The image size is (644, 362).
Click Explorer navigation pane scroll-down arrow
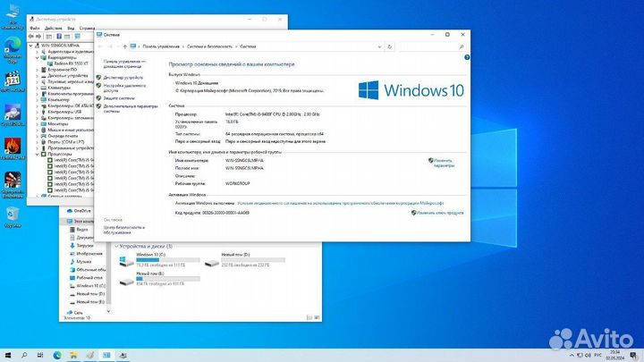[x=108, y=311]
